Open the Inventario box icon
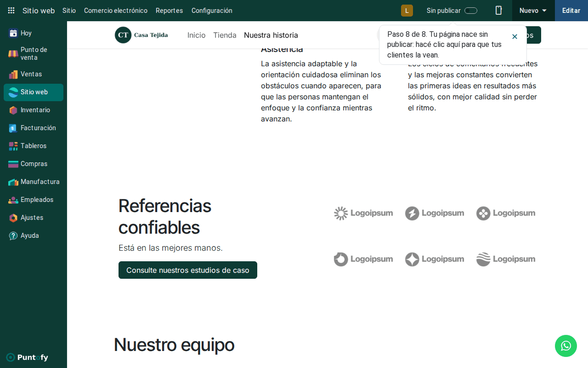 tap(13, 110)
